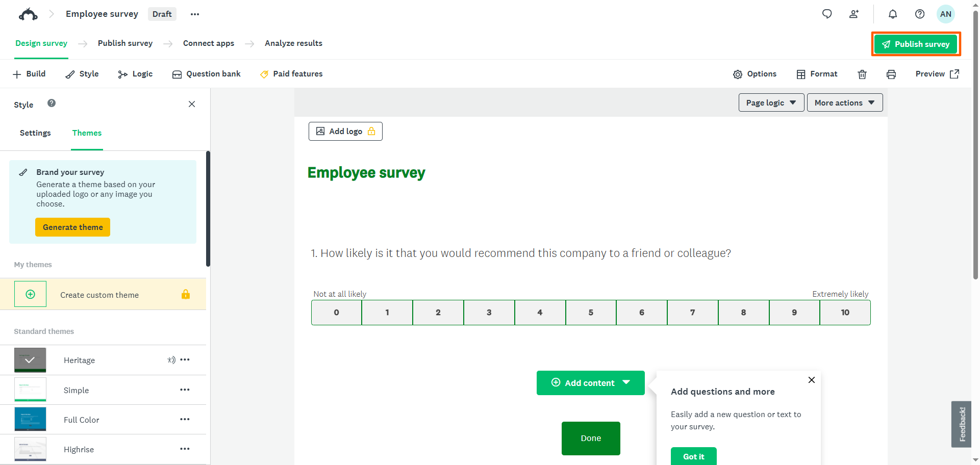The width and height of the screenshot is (980, 465).
Task: Click Got it in the tooltip
Action: coord(694,456)
